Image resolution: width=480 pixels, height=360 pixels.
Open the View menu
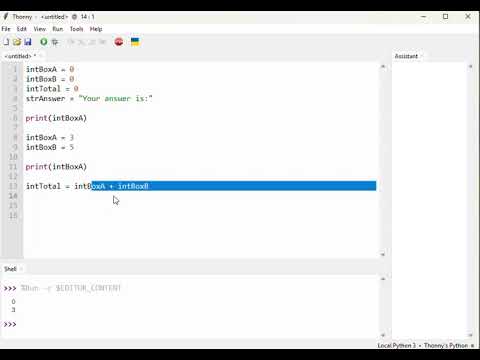[x=40, y=29]
